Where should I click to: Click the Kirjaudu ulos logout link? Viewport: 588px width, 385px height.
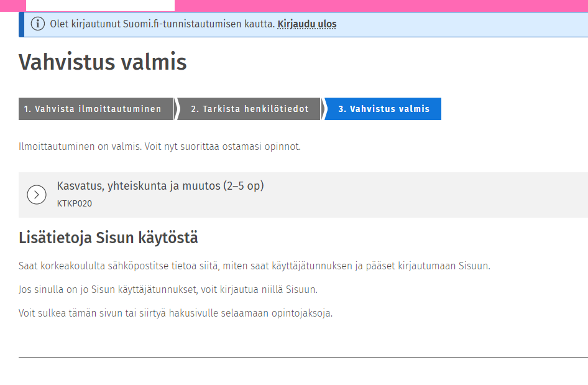(x=307, y=24)
